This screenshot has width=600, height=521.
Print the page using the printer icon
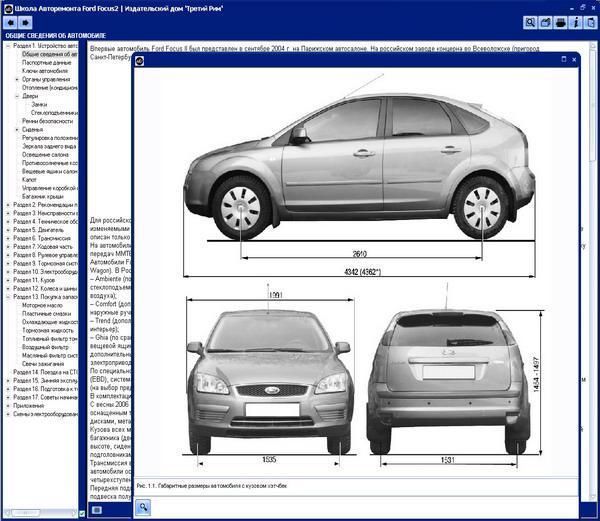(561, 23)
